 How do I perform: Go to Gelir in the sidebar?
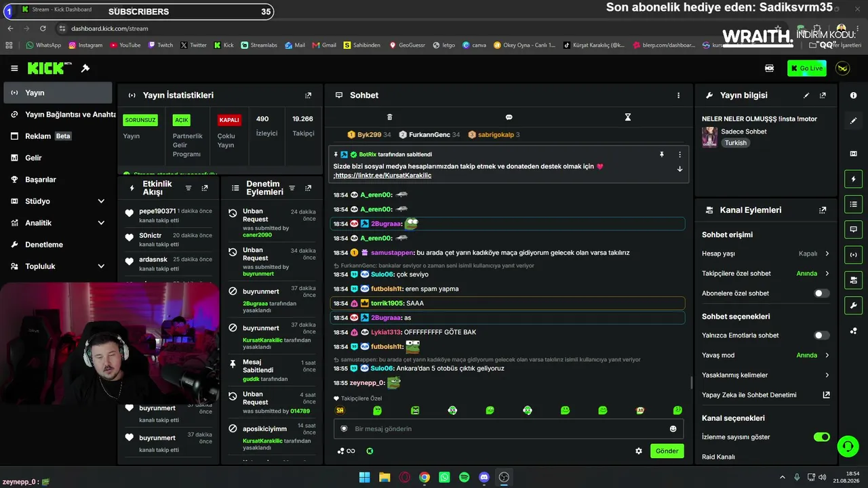58,158
